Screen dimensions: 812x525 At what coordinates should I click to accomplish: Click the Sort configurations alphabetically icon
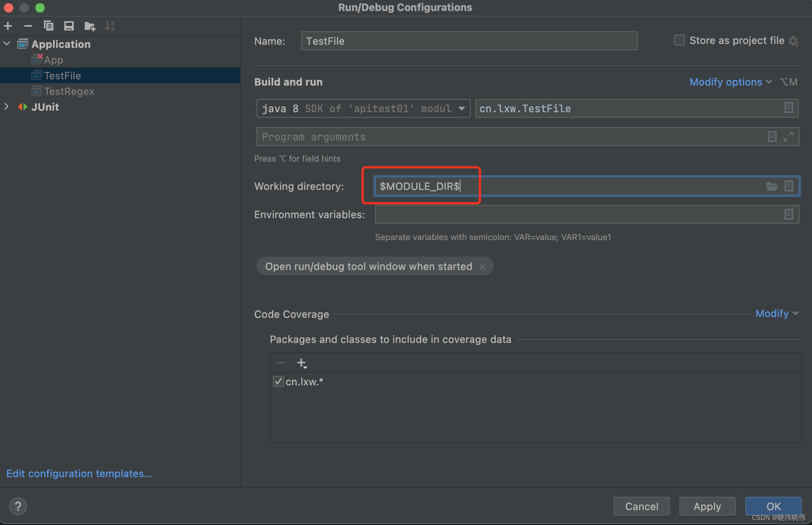pos(110,26)
